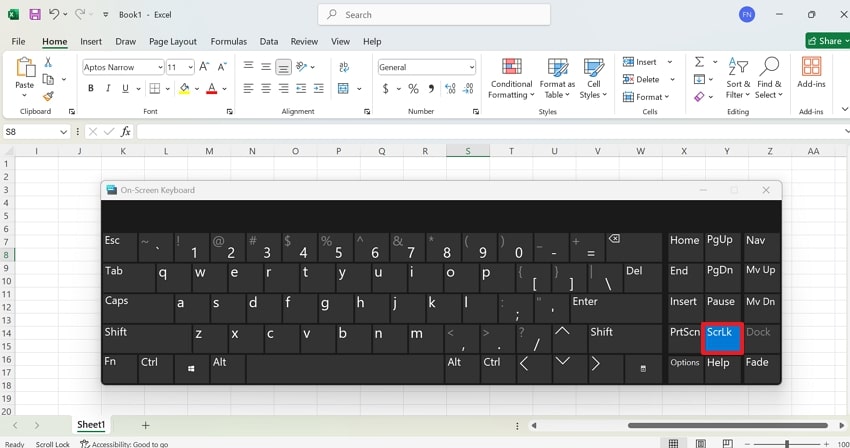Click inside the Search box
The height and width of the screenshot is (448, 850).
[434, 15]
